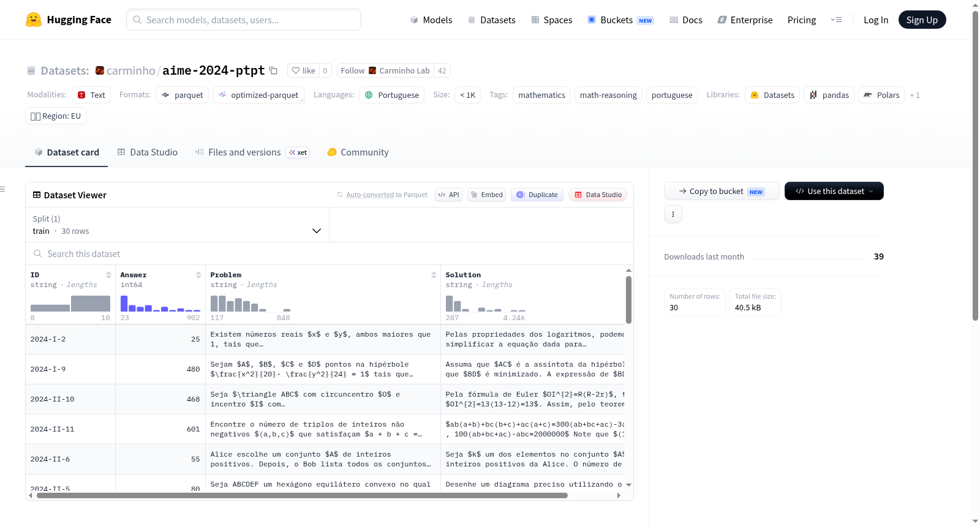Open the Auto-converted link
Viewport: 980px width, 527px height.
370,195
